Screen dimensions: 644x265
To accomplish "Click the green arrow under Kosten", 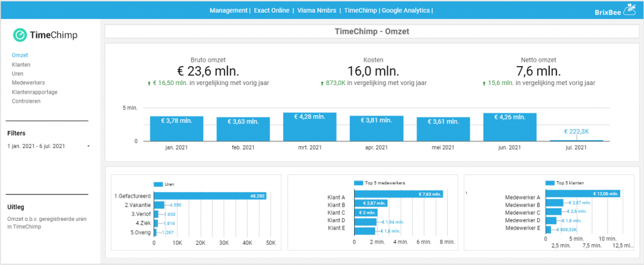I will point(323,84).
